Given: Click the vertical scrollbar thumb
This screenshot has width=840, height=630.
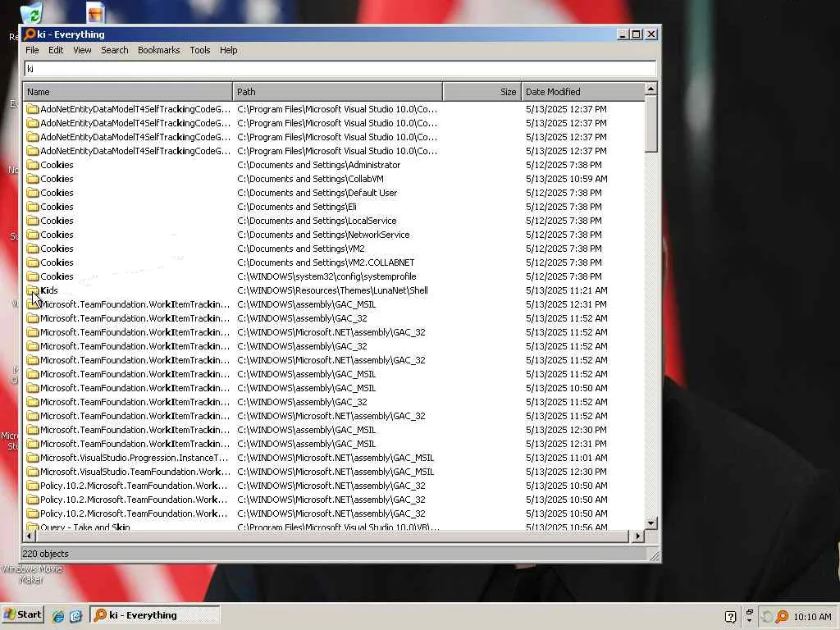Looking at the screenshot, I should (651, 124).
